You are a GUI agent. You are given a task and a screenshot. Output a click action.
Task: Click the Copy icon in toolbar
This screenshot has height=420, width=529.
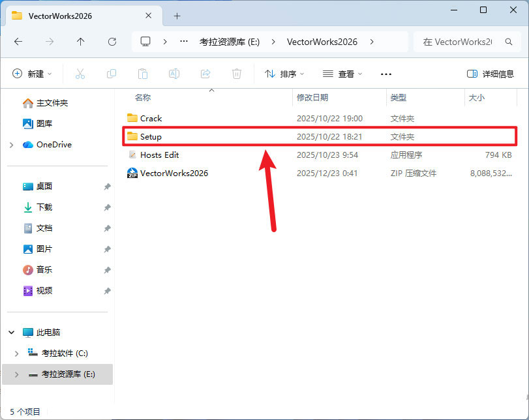(112, 74)
